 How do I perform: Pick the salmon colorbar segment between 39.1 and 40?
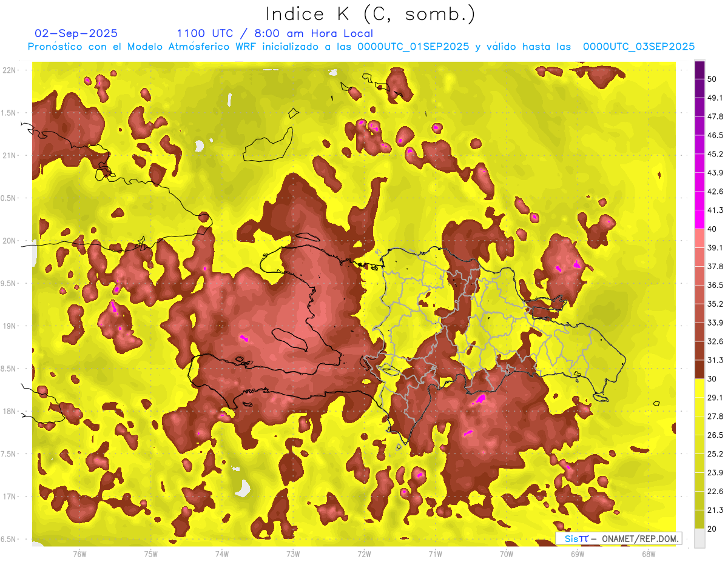pyautogui.click(x=699, y=238)
